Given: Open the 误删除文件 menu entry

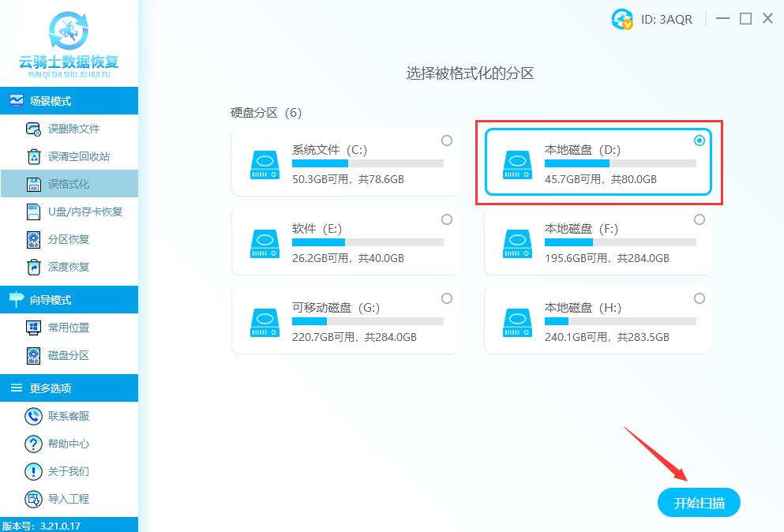Looking at the screenshot, I should [69, 129].
